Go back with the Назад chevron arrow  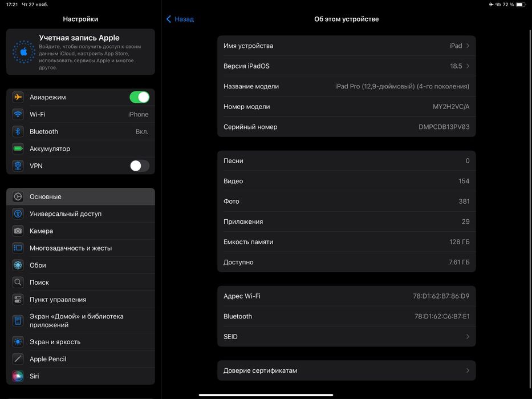(169, 19)
